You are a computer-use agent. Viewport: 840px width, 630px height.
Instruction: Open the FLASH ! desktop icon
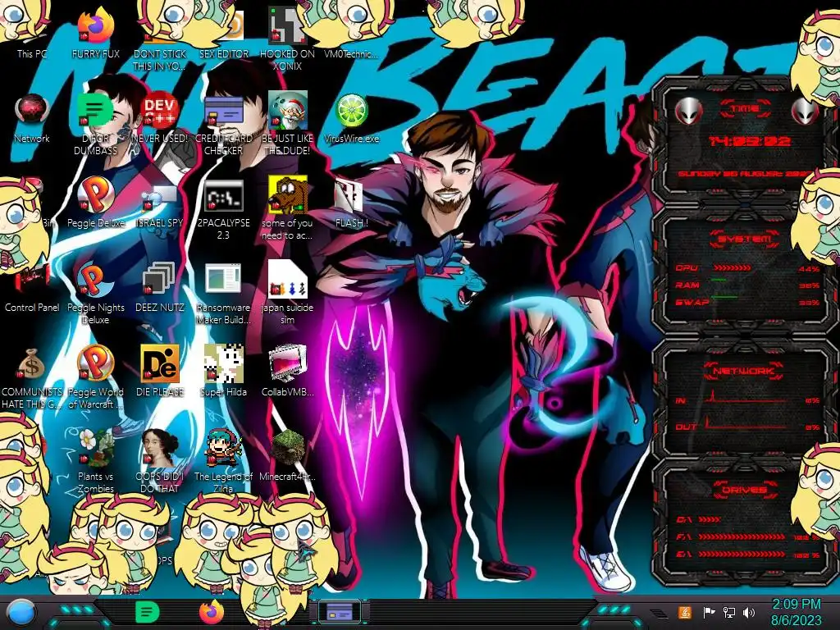pyautogui.click(x=351, y=203)
